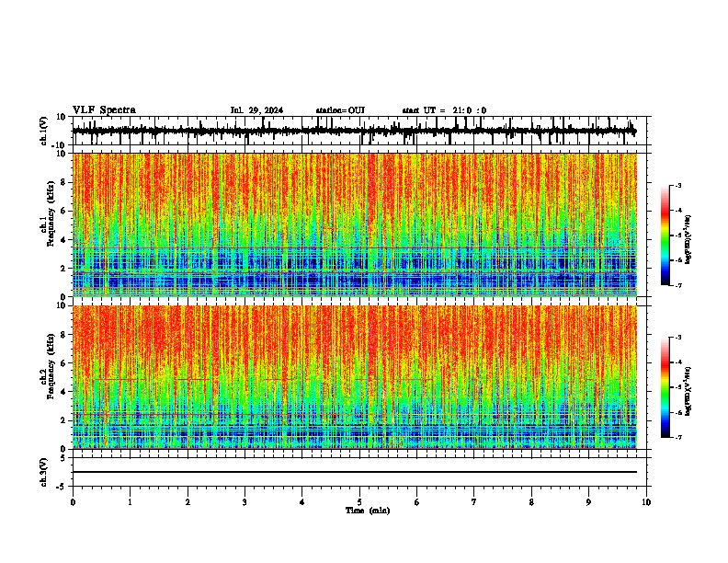Click time axis tick label "10"
Image resolution: width=728 pixels, height=563 pixels.
coord(646,502)
